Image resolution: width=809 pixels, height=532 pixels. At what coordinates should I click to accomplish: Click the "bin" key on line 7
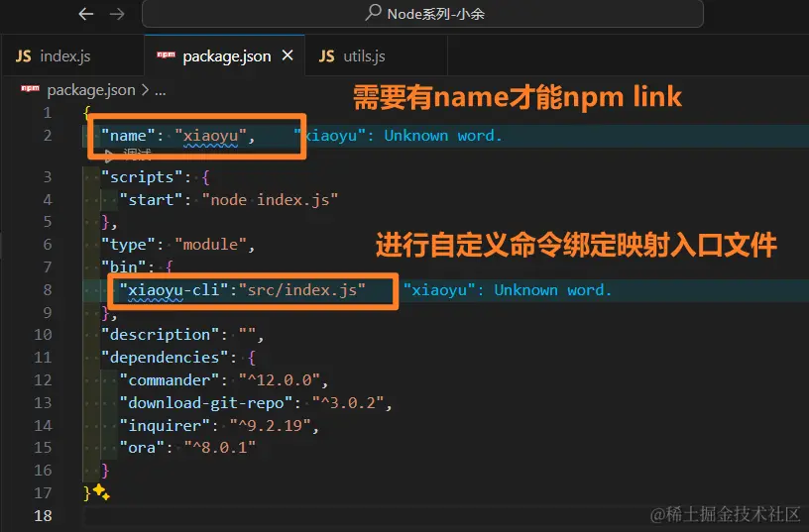124,267
